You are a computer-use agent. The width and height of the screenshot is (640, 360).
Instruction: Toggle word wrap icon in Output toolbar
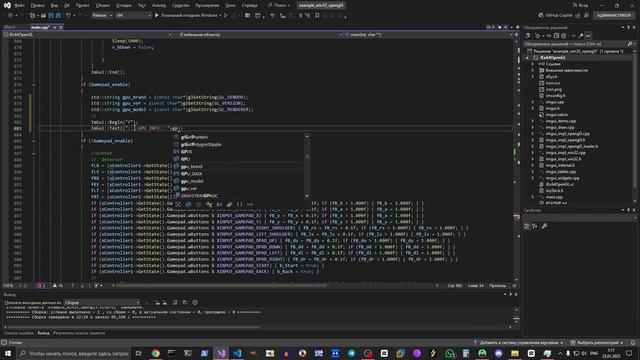click(x=185, y=302)
